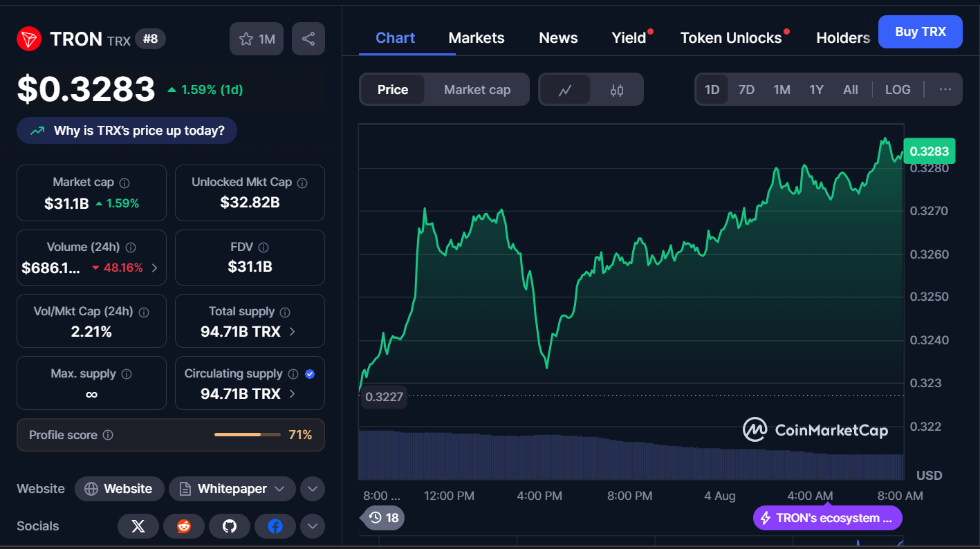This screenshot has height=549, width=980.
Task: Click Unlocked Mkt Cap info icon
Action: pos(302,183)
